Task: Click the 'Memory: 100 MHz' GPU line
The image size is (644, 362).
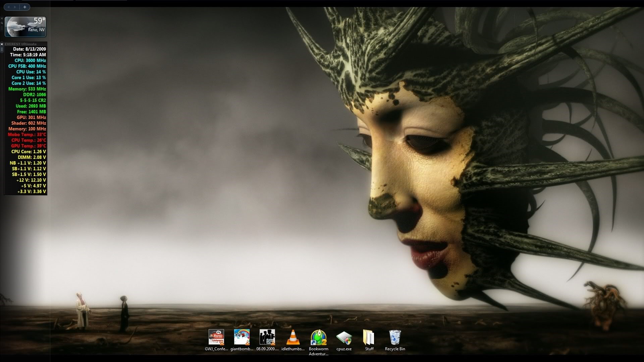Action: coord(27,129)
